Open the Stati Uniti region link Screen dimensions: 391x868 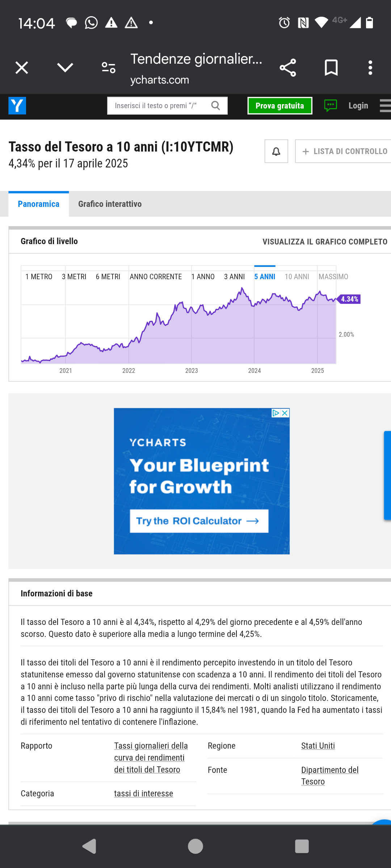click(x=318, y=746)
